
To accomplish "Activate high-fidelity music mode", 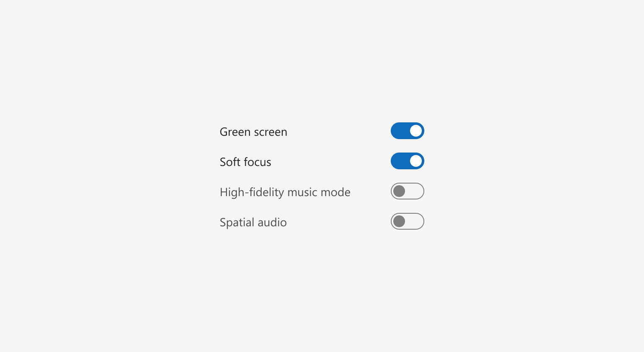I will pyautogui.click(x=408, y=191).
